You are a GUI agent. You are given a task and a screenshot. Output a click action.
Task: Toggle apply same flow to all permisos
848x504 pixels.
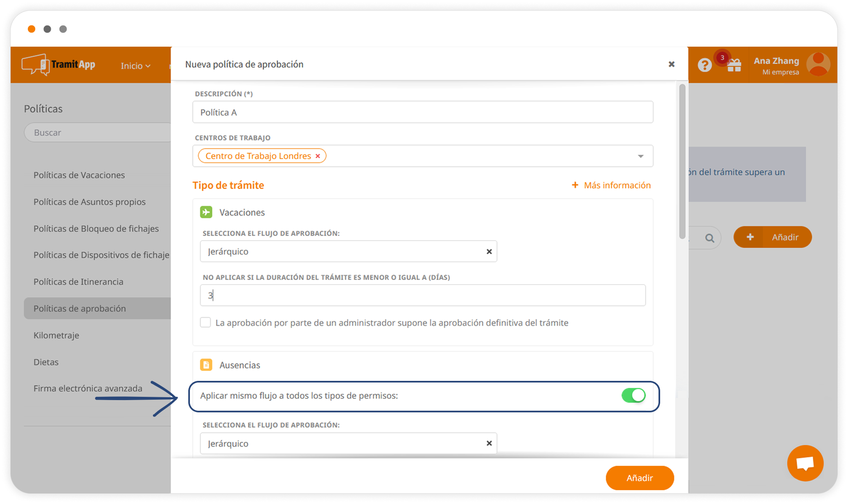point(633,396)
